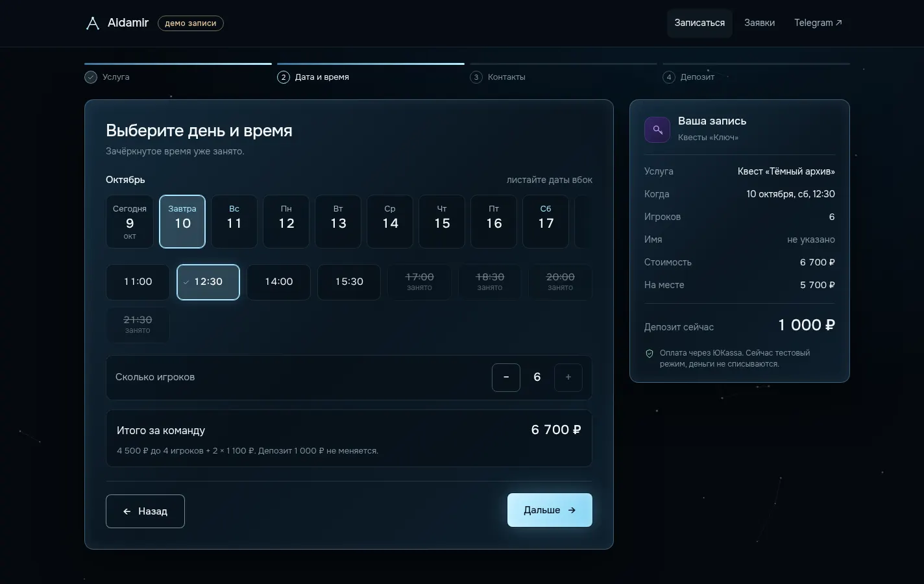The height and width of the screenshot is (584, 924).
Task: Click step number 3 circle icon
Action: [476, 77]
